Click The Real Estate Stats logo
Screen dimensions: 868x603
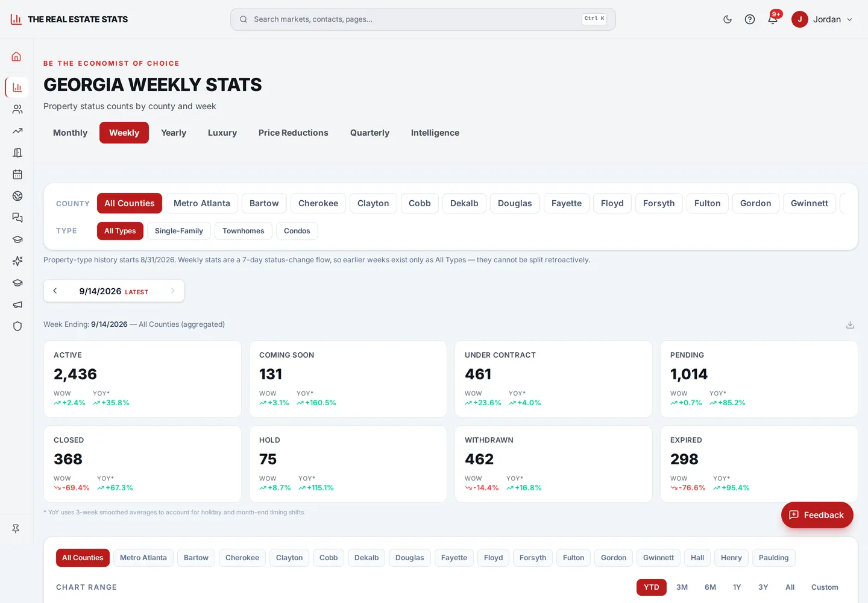point(69,19)
